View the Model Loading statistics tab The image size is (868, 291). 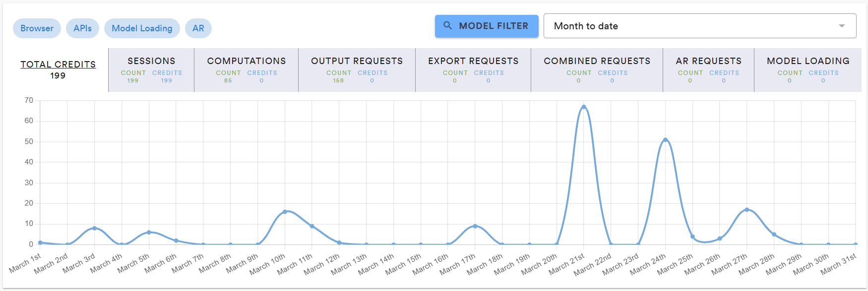[807, 70]
